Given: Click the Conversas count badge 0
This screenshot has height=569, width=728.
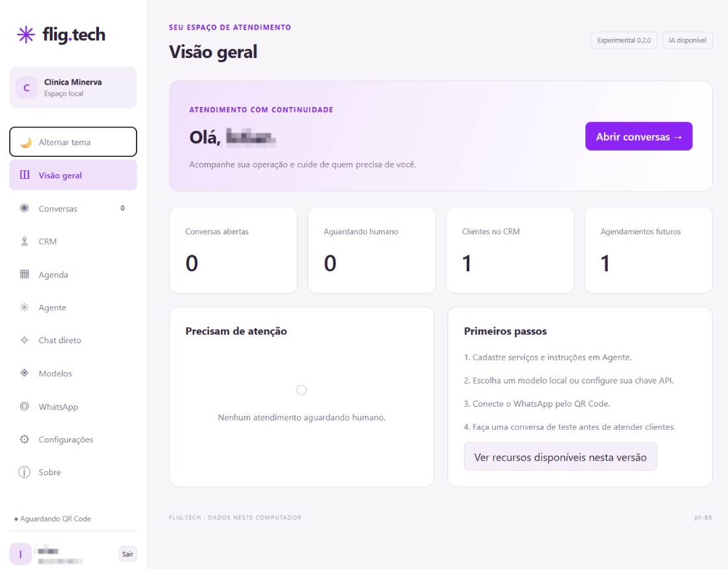Looking at the screenshot, I should [123, 208].
